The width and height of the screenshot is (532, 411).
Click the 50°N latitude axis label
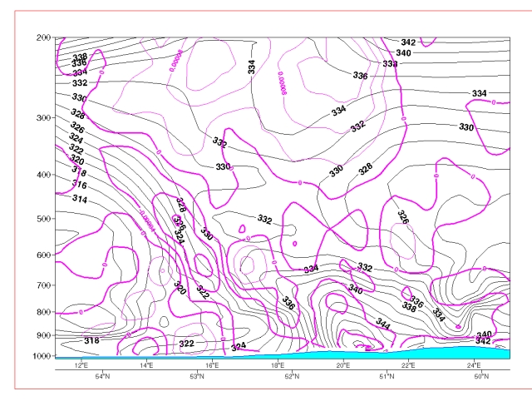[x=482, y=377]
